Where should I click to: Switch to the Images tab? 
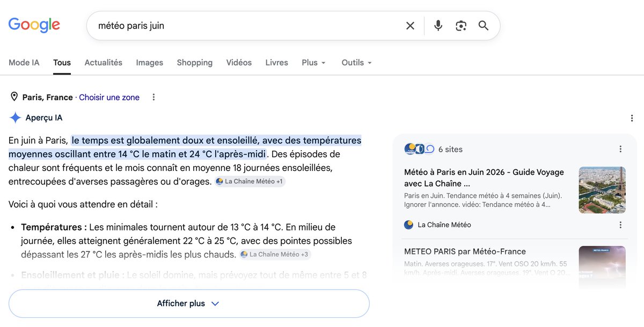click(x=149, y=63)
